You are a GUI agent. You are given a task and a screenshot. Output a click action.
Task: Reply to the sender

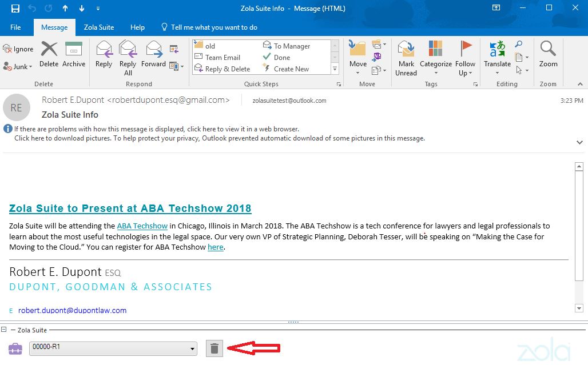click(104, 55)
